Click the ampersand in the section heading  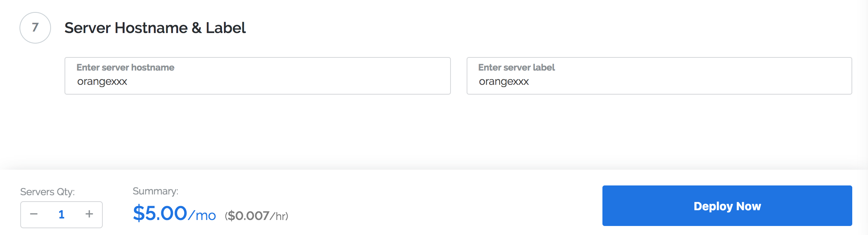[x=197, y=28]
